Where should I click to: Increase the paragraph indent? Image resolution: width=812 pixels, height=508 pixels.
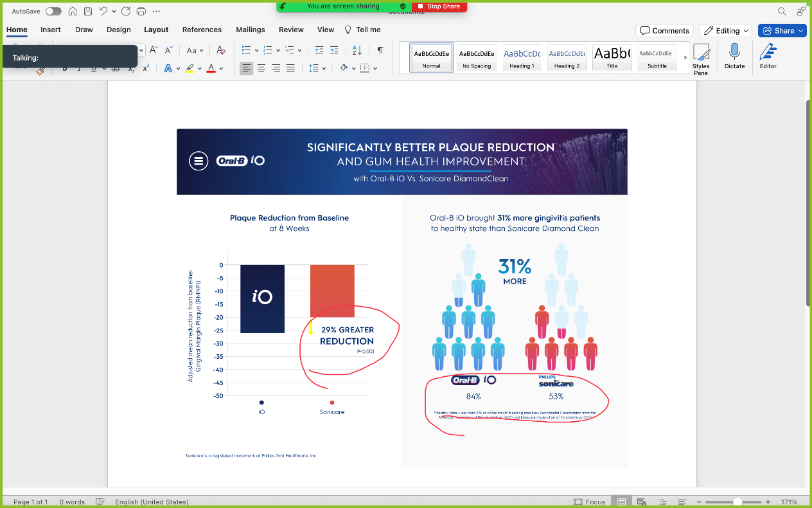click(x=334, y=50)
